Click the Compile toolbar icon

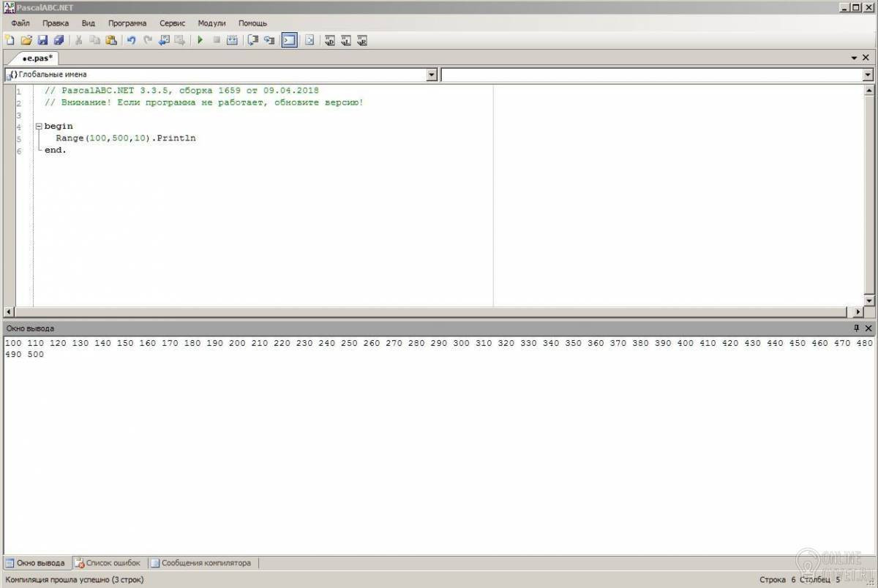pos(233,40)
